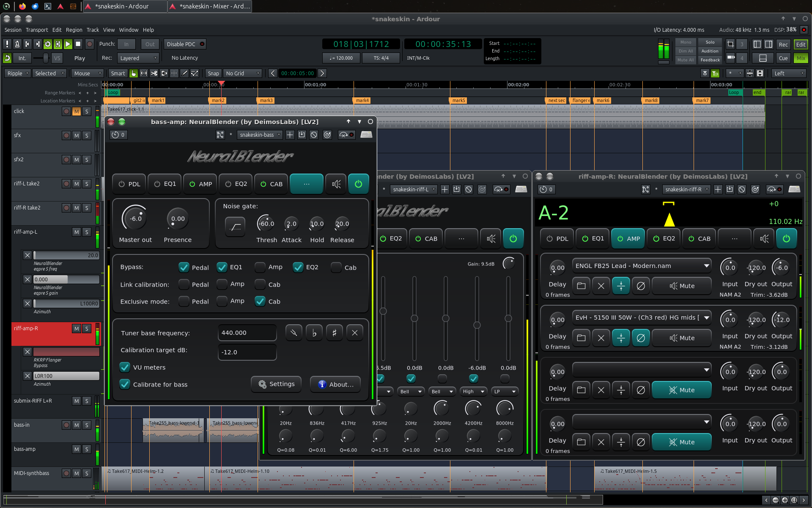Open the Transport menu
The image size is (812, 508).
[x=37, y=30]
